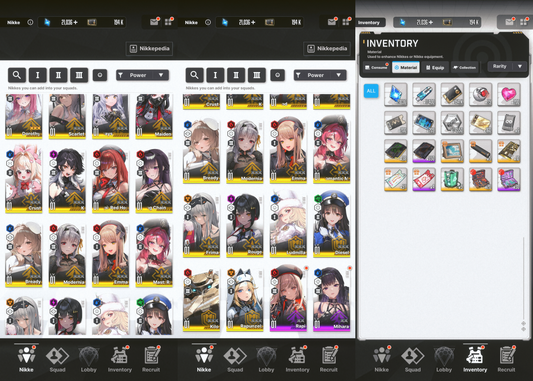The image size is (533, 381).
Task: Open Power sort dropdown on middle Nikke screen
Action: 320,75
